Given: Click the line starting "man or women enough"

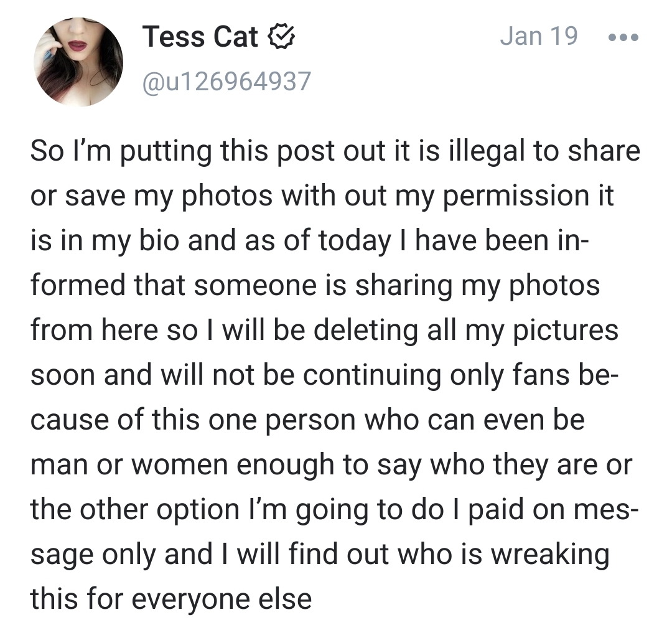Looking at the screenshot, I should (331, 464).
